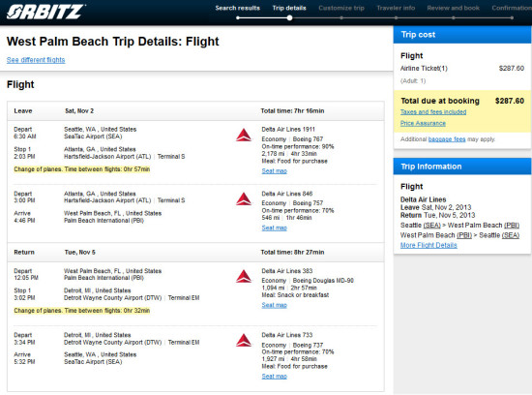Select the Trip details step
Viewport: 532px width, 395px height.
tap(289, 8)
